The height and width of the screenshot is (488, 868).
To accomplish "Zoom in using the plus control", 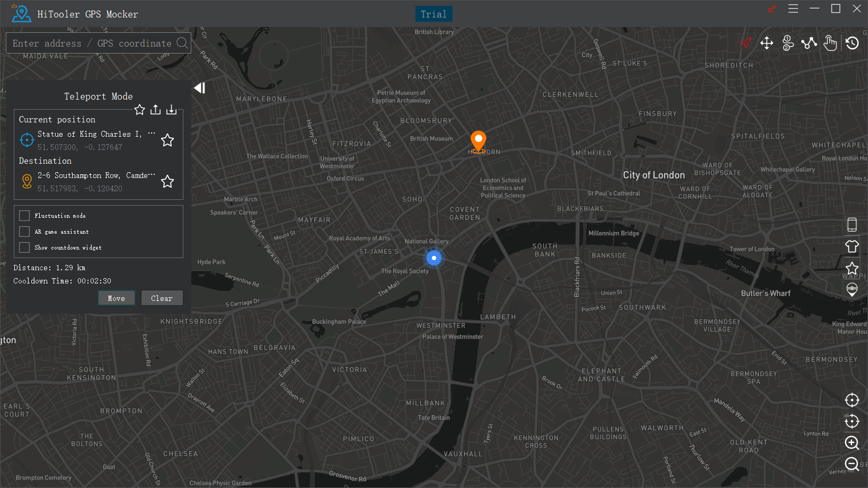I will pos(852,443).
